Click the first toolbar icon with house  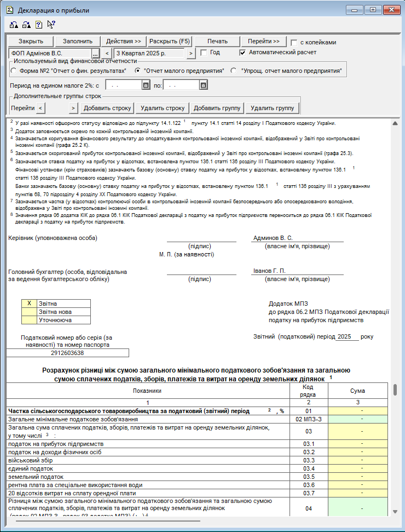[14, 24]
